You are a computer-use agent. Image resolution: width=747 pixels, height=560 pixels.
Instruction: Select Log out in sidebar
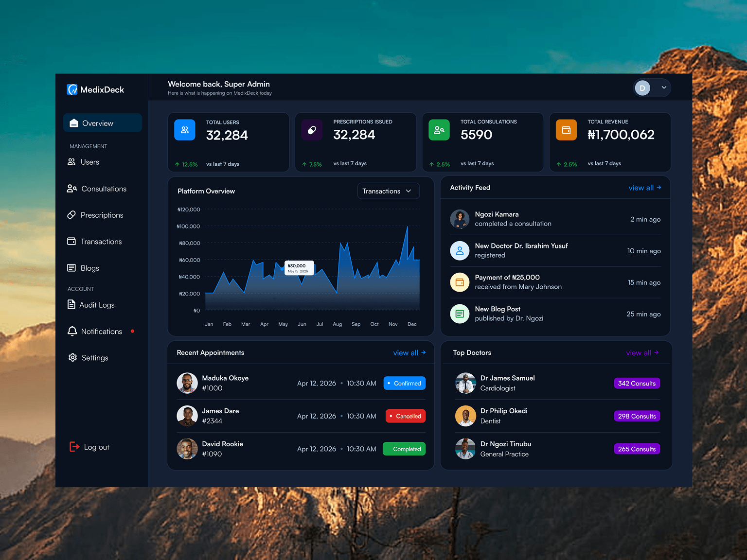click(x=89, y=447)
